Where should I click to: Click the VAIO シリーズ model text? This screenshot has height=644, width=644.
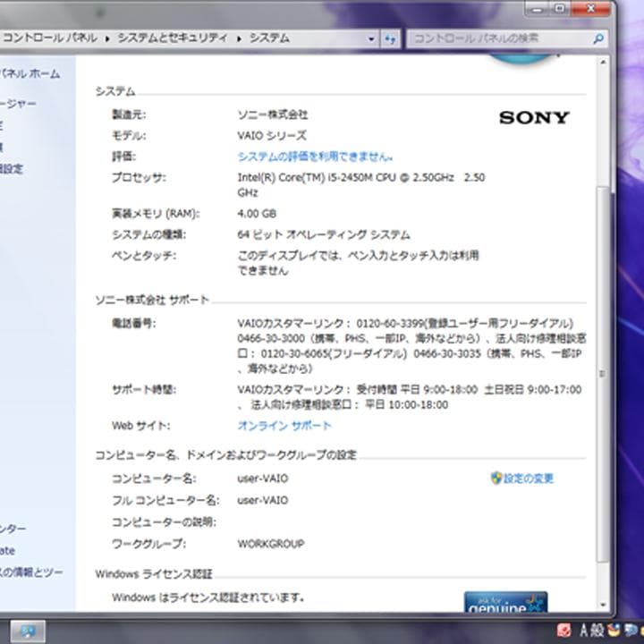[272, 136]
